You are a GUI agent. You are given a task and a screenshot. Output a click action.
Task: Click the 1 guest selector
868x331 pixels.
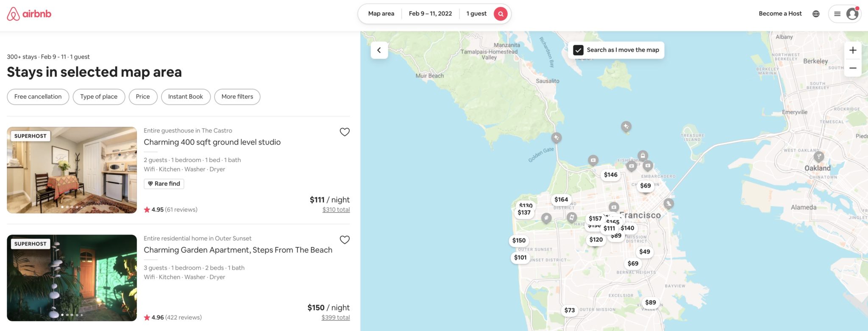(476, 13)
